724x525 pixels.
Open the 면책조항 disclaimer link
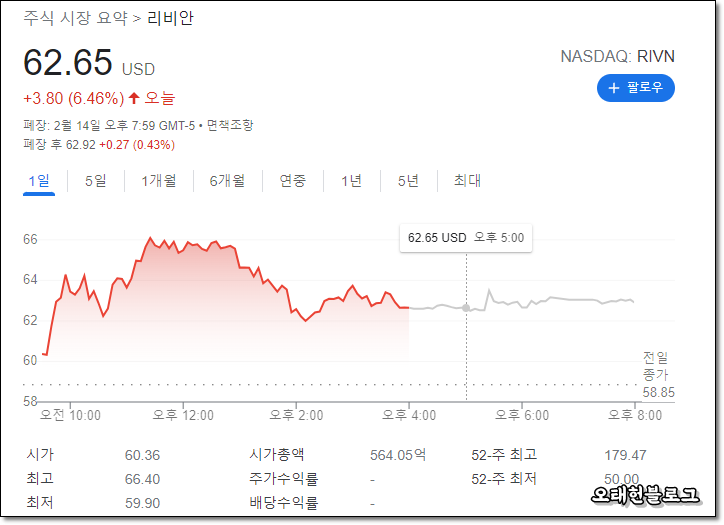tap(230, 125)
